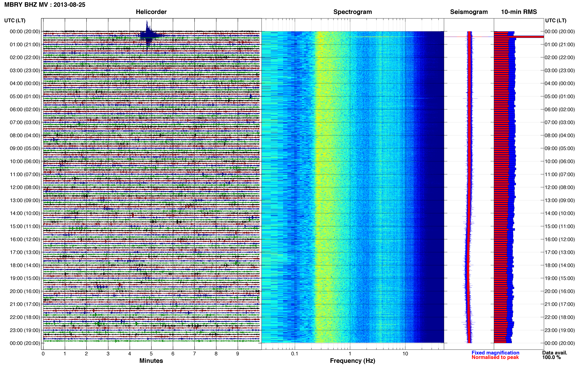Click the left time label '16:00 (12:00)'
The height and width of the screenshot is (368, 588).
(x=25, y=239)
